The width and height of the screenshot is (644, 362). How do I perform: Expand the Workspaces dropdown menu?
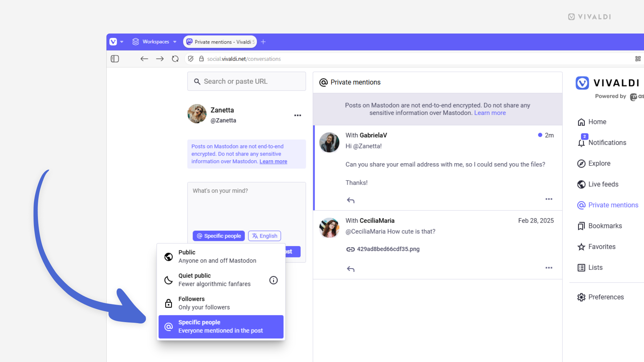tap(175, 42)
